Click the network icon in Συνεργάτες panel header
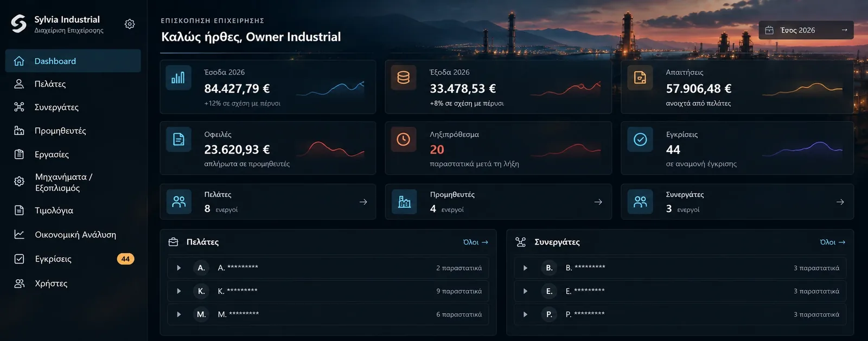The width and height of the screenshot is (868, 341). click(x=521, y=242)
